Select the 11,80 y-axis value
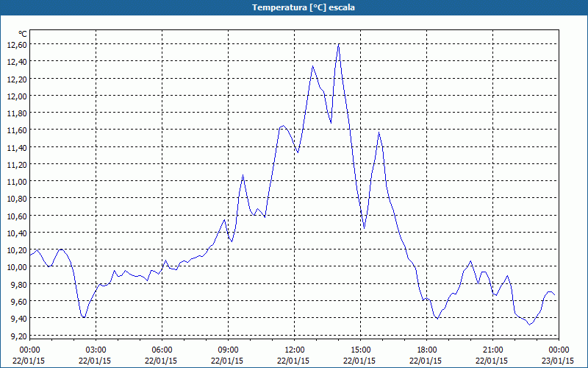588x368 pixels. (17, 113)
